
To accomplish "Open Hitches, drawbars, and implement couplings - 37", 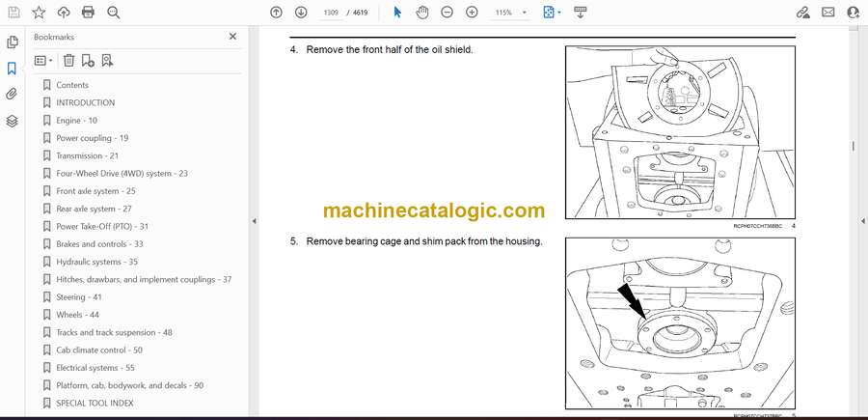I will pos(144,279).
